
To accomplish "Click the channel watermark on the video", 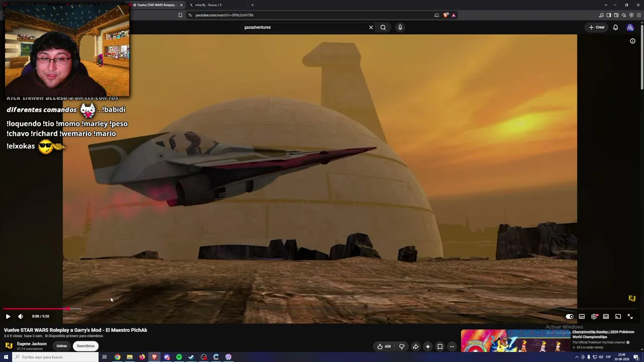I will (632, 298).
